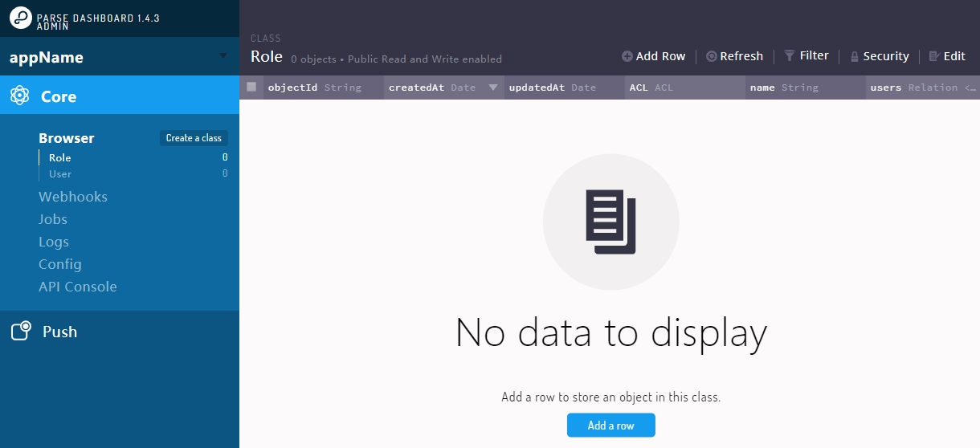
Task: Toggle createdAt sort order arrow
Action: 493,88
